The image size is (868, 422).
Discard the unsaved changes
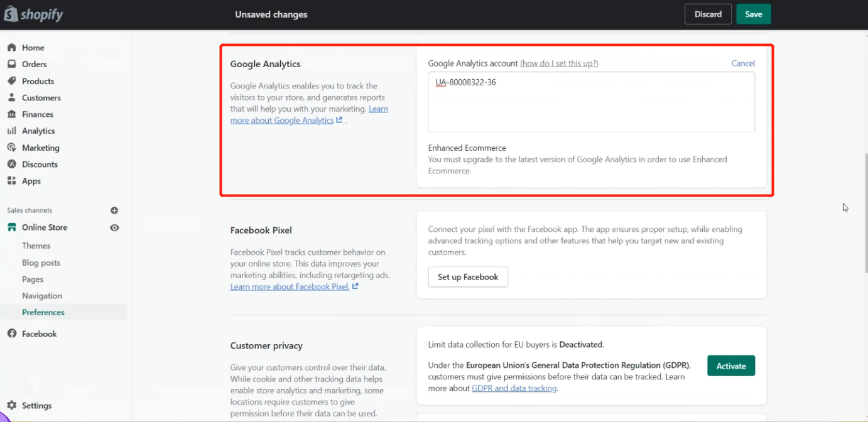pos(708,14)
